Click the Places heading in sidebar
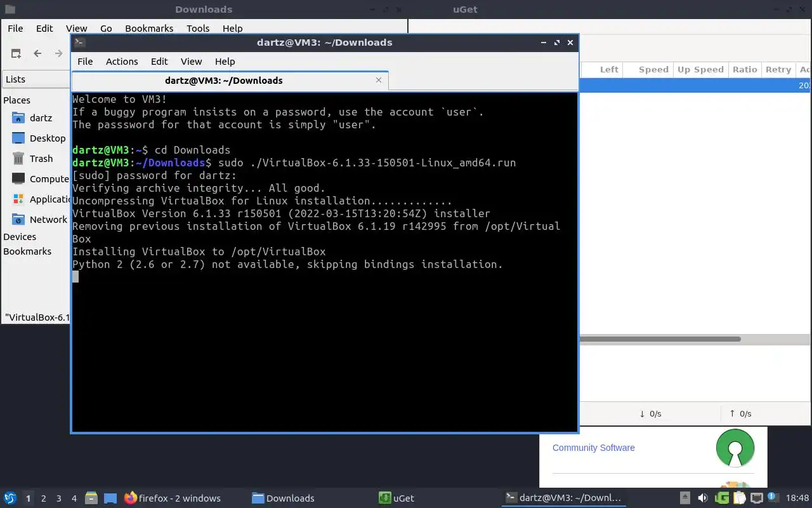812x508 pixels. pyautogui.click(x=16, y=100)
